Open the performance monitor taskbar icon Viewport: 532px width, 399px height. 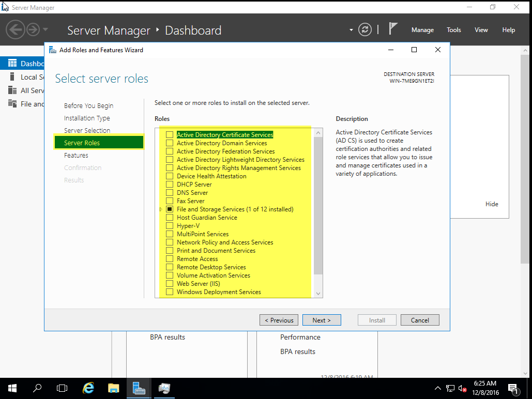164,388
